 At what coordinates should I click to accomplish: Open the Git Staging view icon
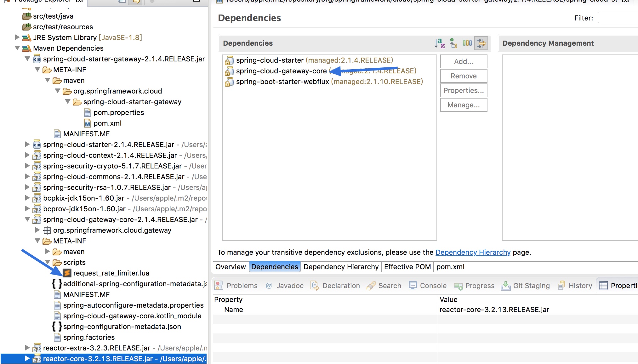tap(505, 286)
